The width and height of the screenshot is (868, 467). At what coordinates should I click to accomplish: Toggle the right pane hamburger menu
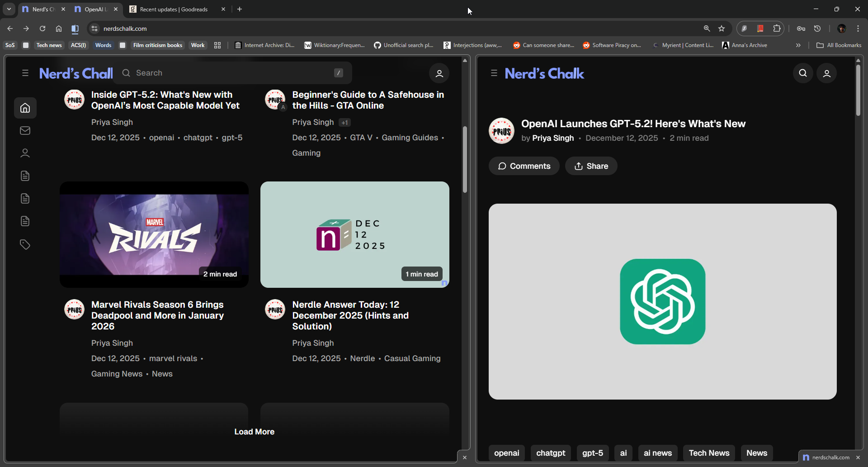pos(494,73)
